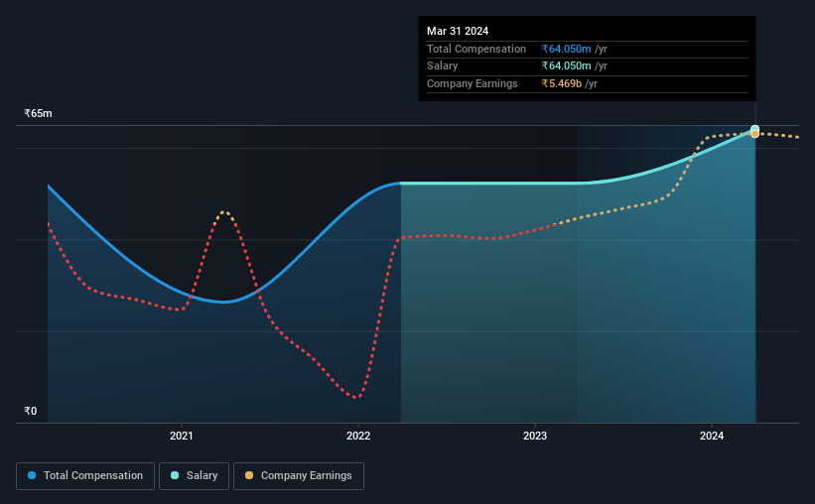
Task: Click the orange Company Earnings legend dot
Action: [249, 475]
